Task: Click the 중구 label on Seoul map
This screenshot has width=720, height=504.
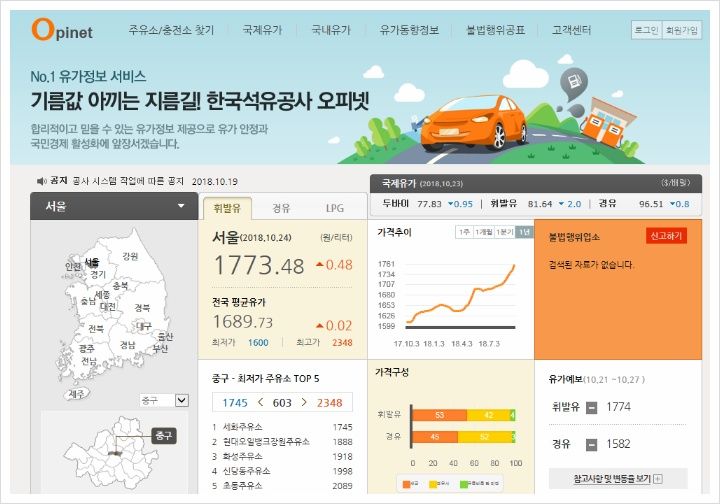Action: click(163, 435)
